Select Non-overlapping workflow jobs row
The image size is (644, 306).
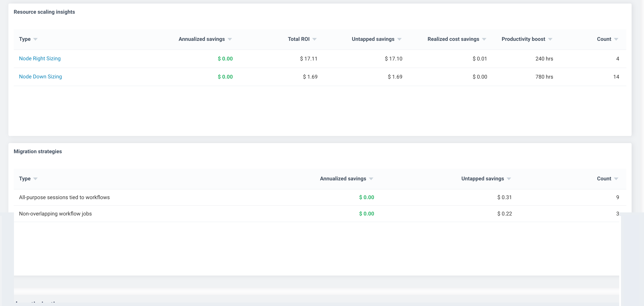tap(55, 214)
